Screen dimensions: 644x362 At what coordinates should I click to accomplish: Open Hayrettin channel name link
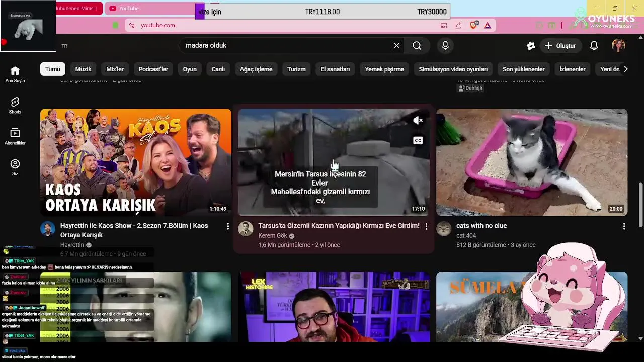(x=72, y=245)
